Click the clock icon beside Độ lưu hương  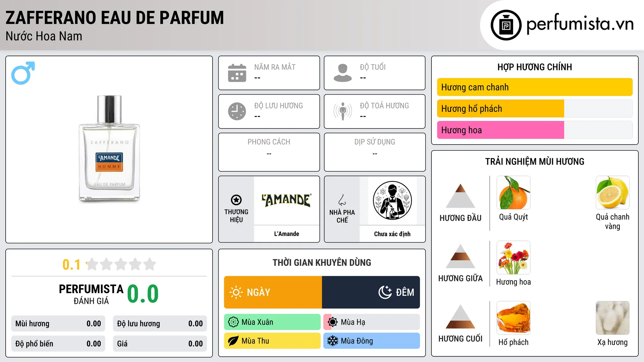click(x=237, y=111)
